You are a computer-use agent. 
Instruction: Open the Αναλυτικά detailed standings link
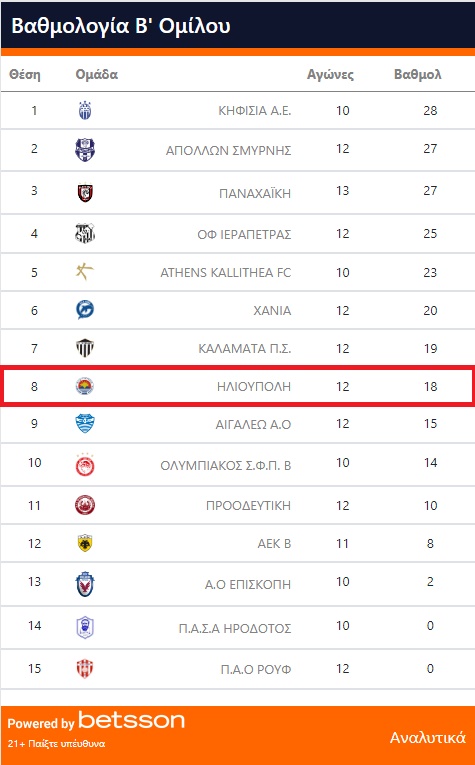(x=428, y=737)
